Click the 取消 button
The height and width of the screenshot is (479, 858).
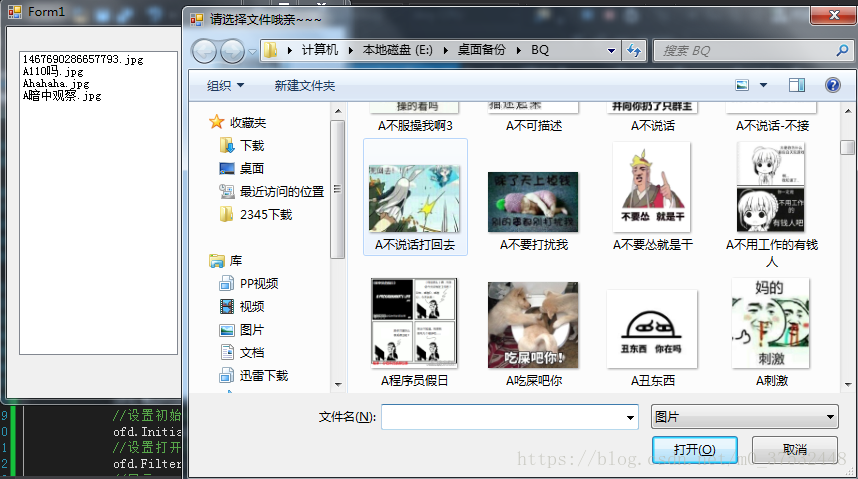(x=795, y=449)
